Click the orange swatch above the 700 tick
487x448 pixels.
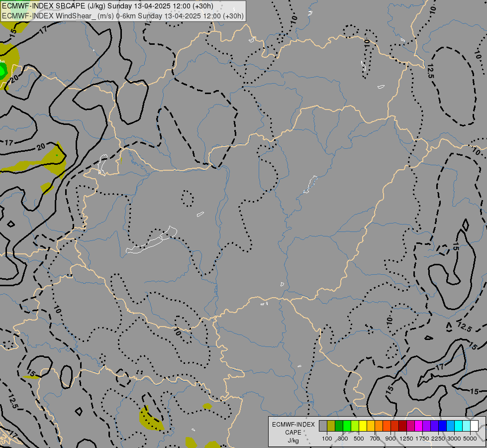(x=379, y=426)
